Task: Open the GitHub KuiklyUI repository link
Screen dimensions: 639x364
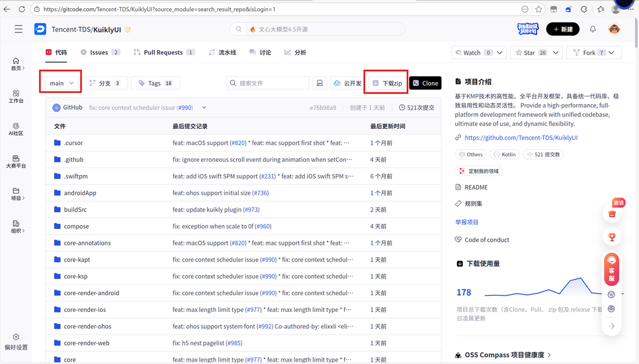Action: click(x=521, y=138)
